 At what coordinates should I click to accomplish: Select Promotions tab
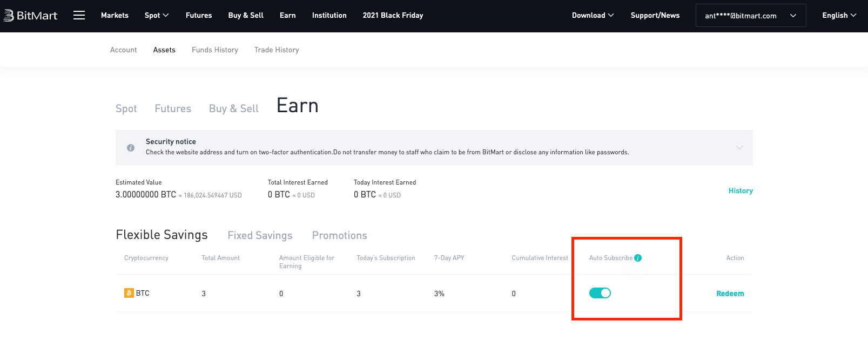340,235
